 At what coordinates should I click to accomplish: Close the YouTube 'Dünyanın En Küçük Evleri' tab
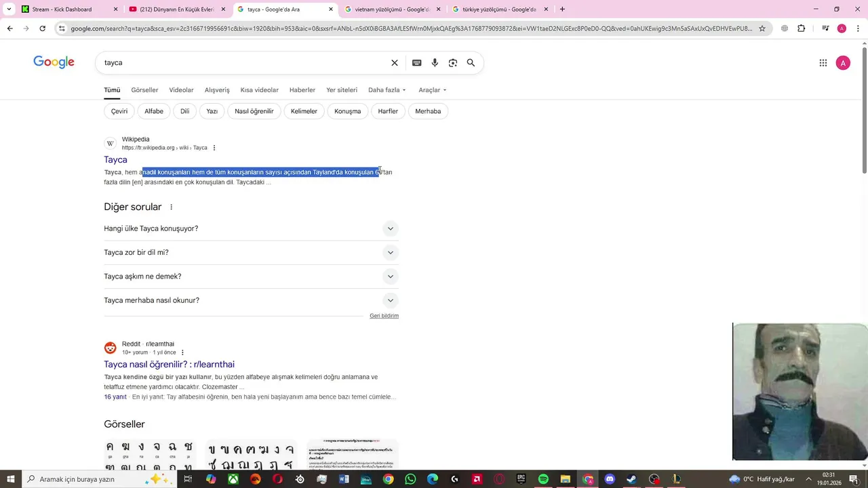pyautogui.click(x=223, y=9)
